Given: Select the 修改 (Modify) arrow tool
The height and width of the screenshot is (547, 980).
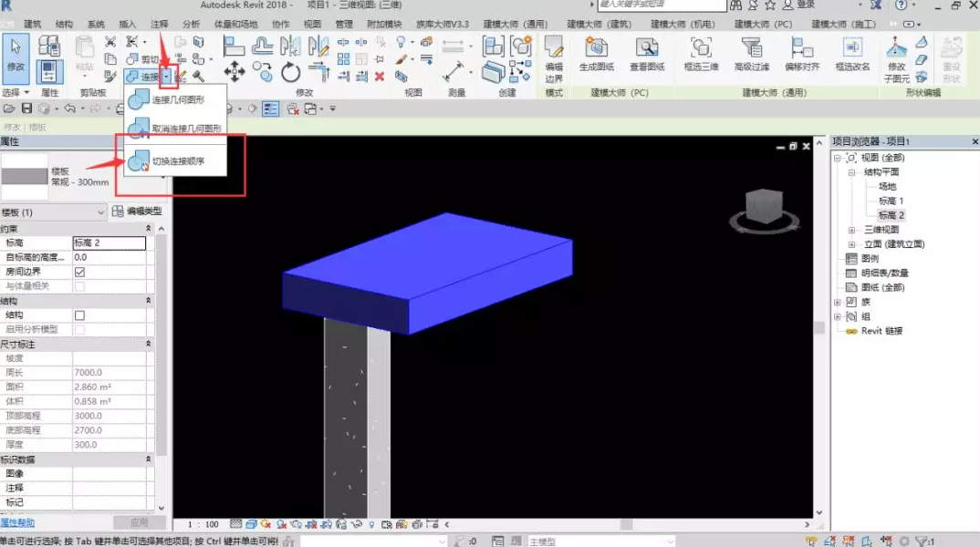Looking at the screenshot, I should point(16,53).
